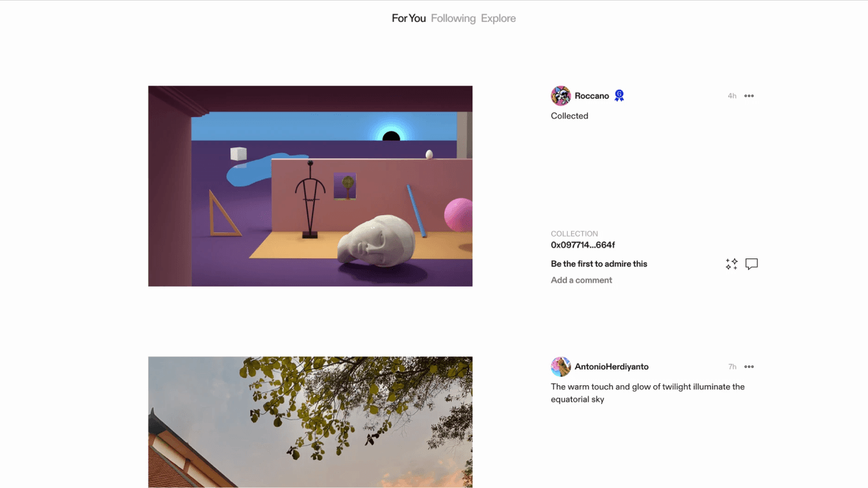Viewport: 868px width, 488px height.
Task: Click the 7h timestamp on AntonioHerdiyanto's post
Action: (x=732, y=367)
